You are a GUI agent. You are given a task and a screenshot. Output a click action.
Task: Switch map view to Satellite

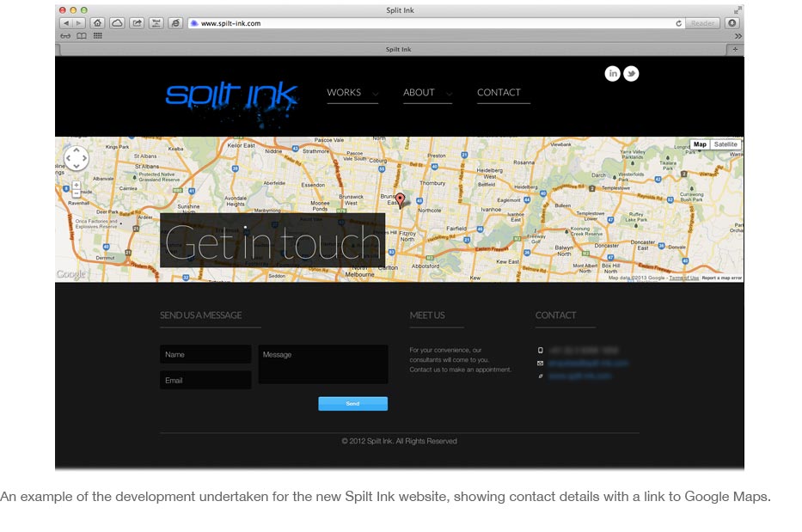(x=725, y=144)
